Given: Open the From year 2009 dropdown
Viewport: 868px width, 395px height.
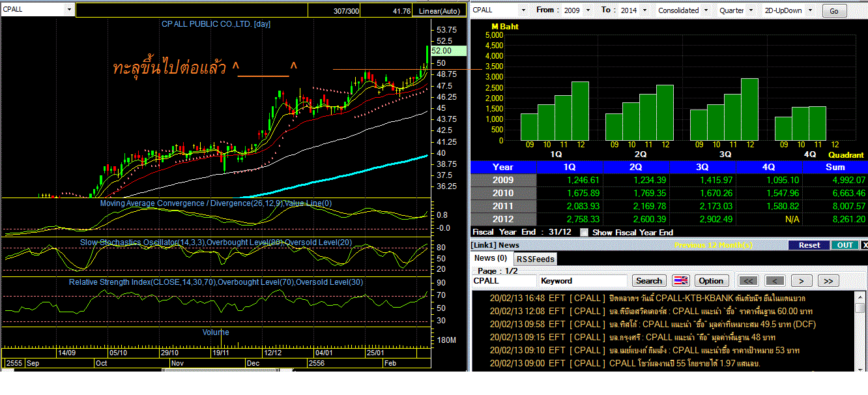Looking at the screenshot, I should pos(588,10).
